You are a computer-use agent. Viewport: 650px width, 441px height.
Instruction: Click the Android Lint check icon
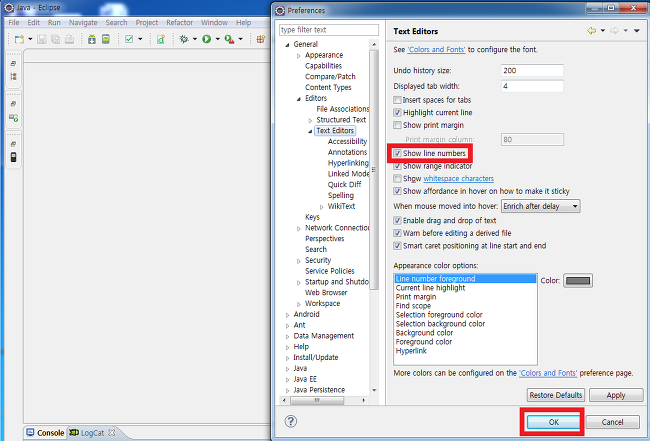[129, 39]
